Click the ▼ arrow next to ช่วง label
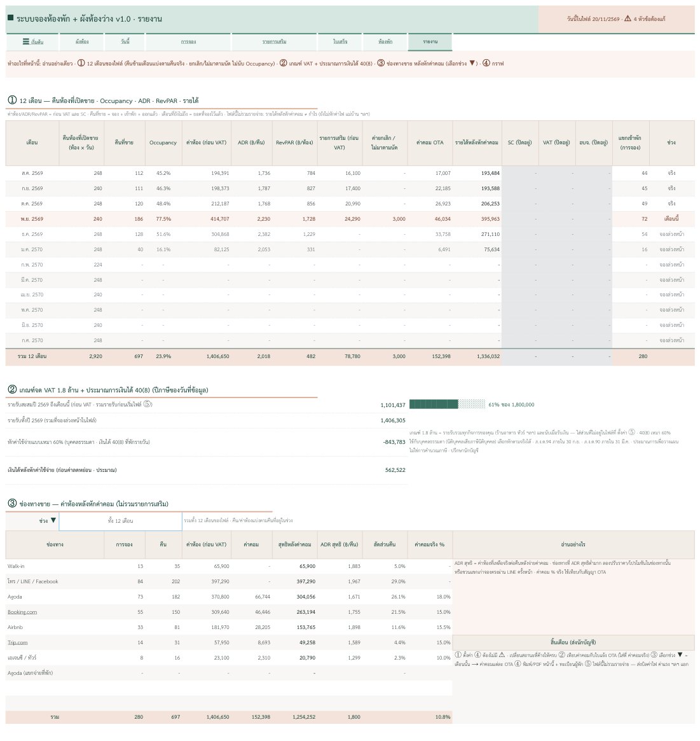The height and width of the screenshot is (741, 700). (x=53, y=520)
